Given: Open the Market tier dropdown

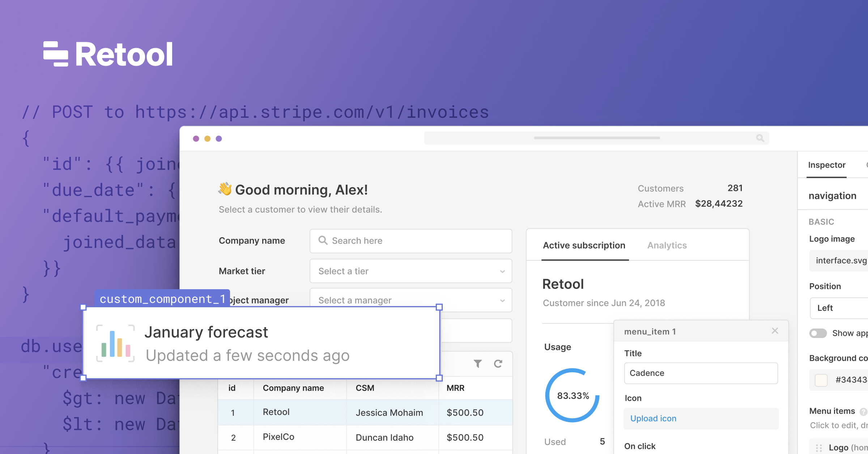Looking at the screenshot, I should 411,271.
